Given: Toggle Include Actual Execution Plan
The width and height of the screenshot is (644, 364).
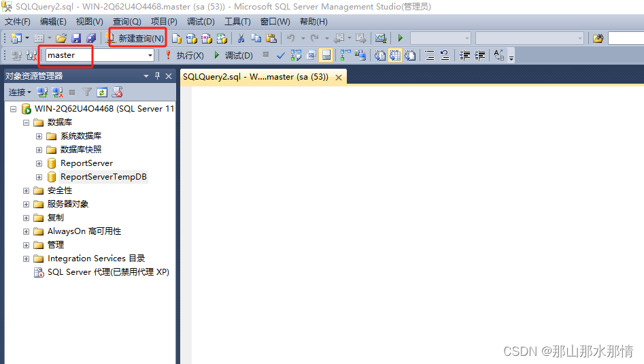Looking at the screenshot, I should click(345, 55).
